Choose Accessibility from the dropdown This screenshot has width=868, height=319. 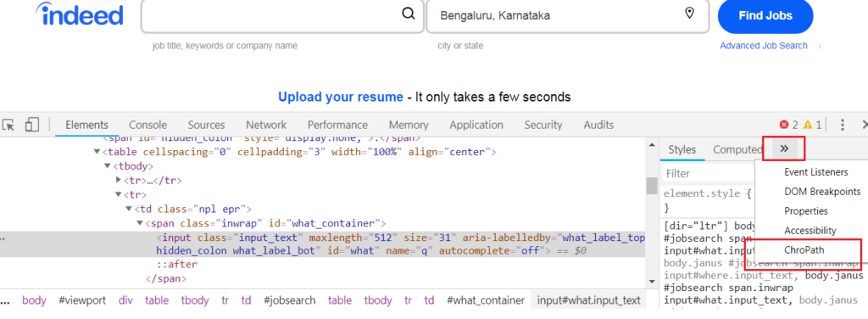[x=810, y=231]
